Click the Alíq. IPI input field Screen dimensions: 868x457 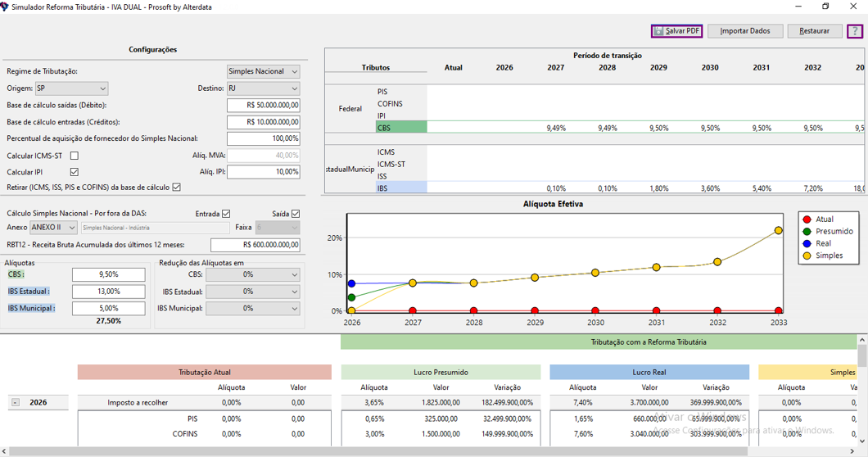(263, 172)
